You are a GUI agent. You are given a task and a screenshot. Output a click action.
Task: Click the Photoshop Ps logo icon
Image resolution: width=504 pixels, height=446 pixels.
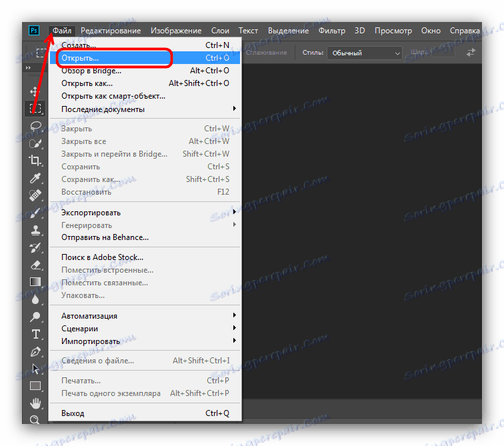click(x=34, y=31)
